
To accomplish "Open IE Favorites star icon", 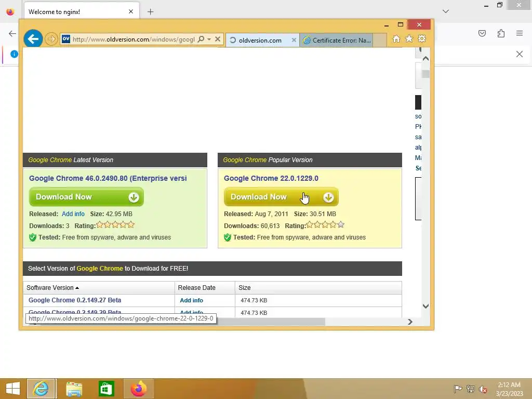I will coord(409,39).
